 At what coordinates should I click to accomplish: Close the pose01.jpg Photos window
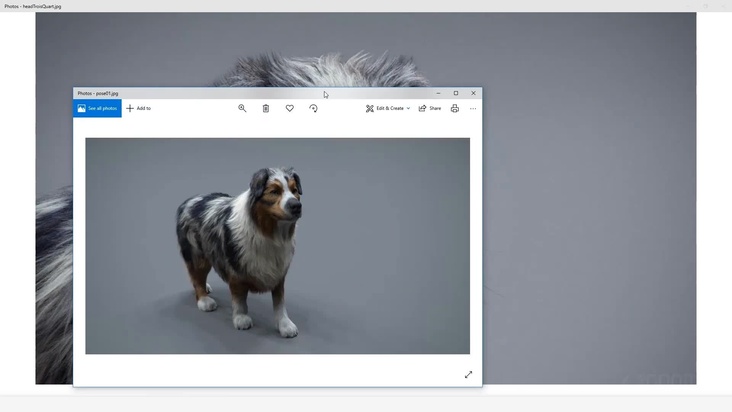(x=473, y=93)
